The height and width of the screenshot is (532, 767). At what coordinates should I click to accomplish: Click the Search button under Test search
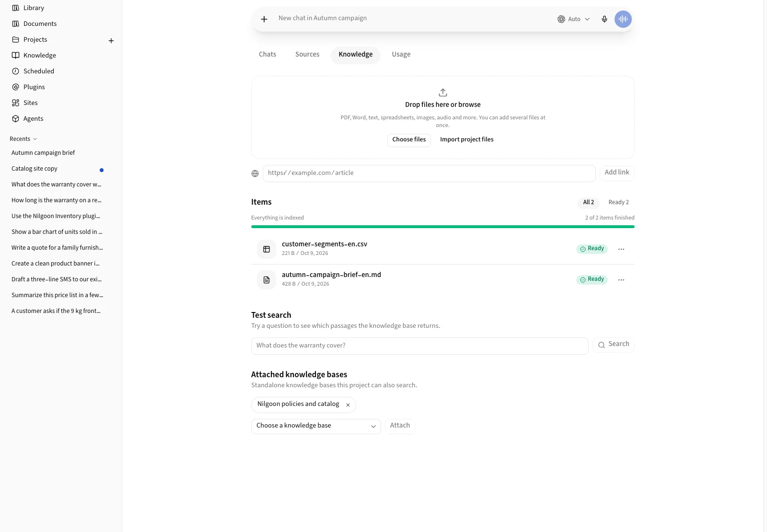click(614, 345)
